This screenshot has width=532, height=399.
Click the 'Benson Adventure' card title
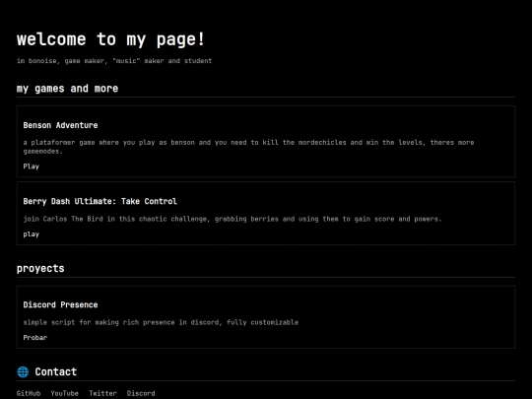[x=60, y=125]
